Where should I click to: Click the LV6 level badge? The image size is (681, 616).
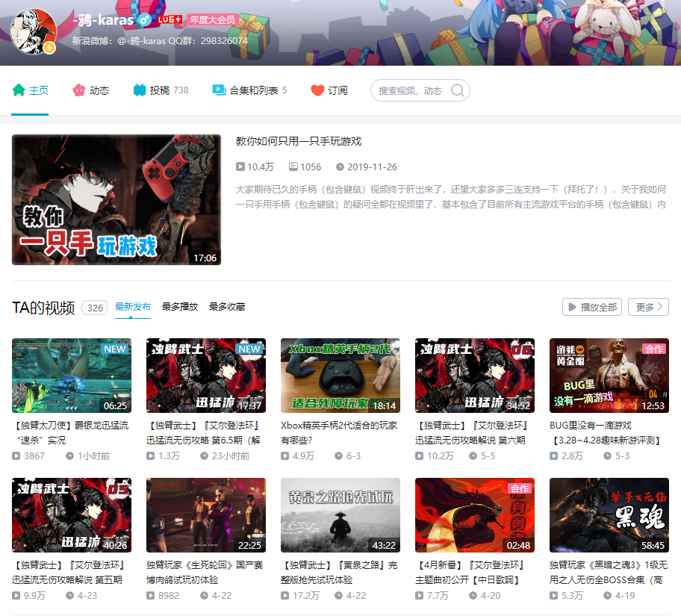tap(170, 19)
